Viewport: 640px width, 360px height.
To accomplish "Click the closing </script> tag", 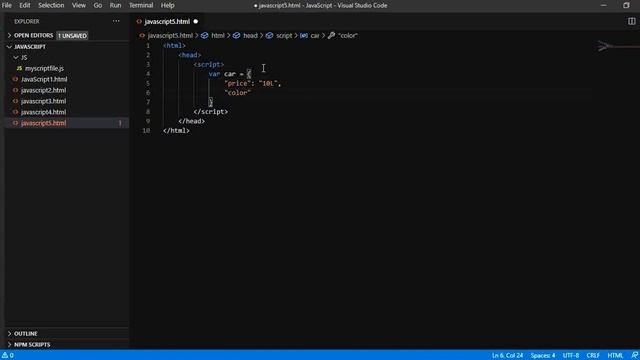I will click(211, 111).
